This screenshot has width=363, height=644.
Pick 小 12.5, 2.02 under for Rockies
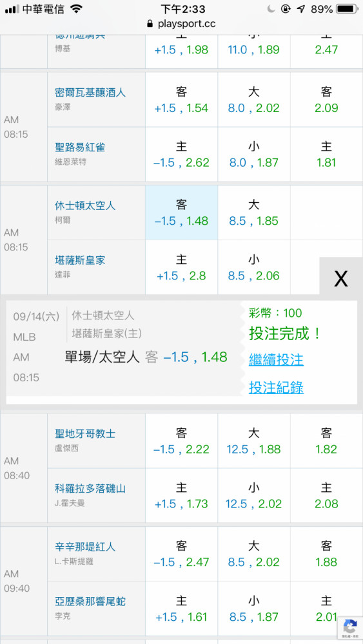254,495
